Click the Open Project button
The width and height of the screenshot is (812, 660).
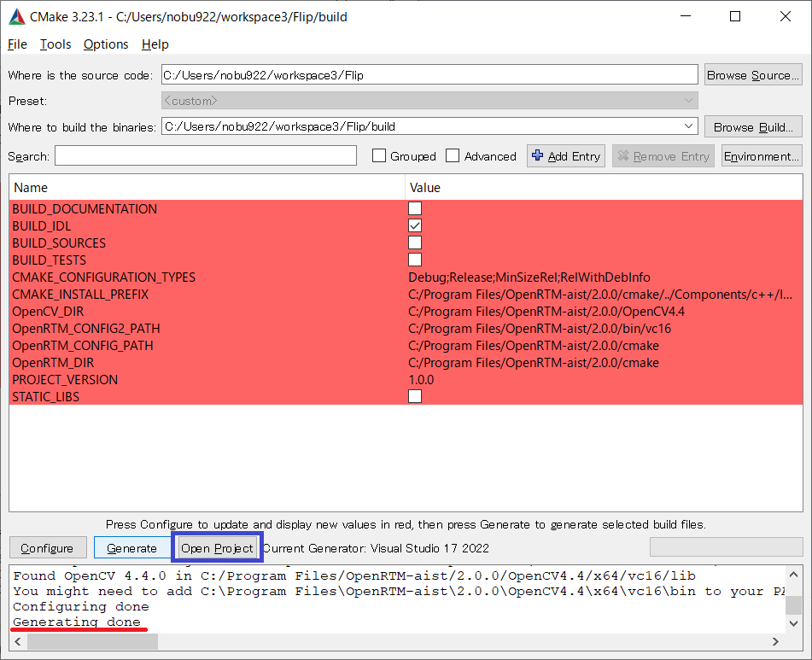point(217,547)
